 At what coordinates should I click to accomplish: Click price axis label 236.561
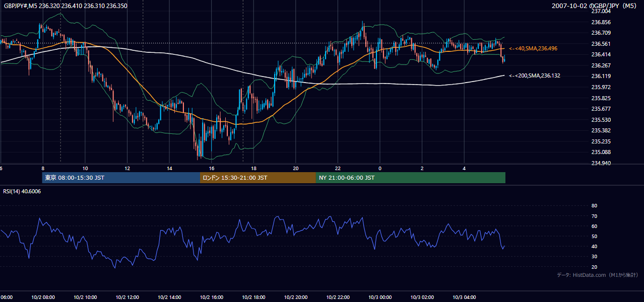click(x=601, y=44)
